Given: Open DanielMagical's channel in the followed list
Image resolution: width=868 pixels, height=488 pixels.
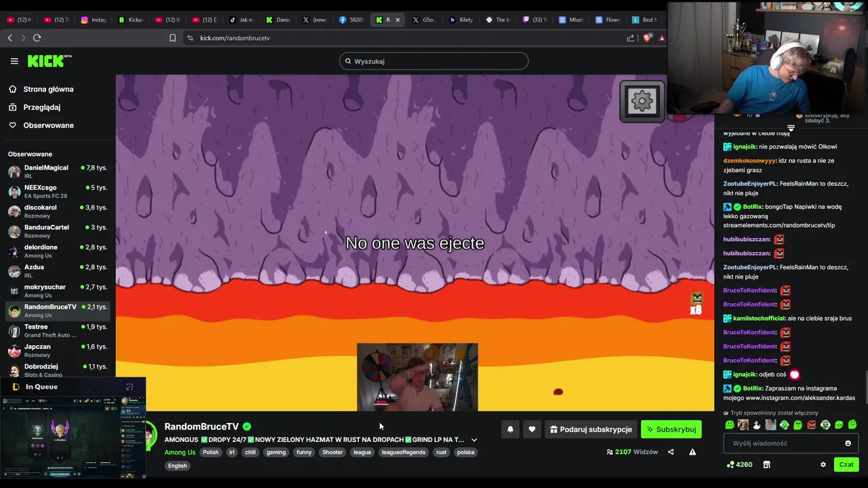Looking at the screenshot, I should (x=57, y=171).
